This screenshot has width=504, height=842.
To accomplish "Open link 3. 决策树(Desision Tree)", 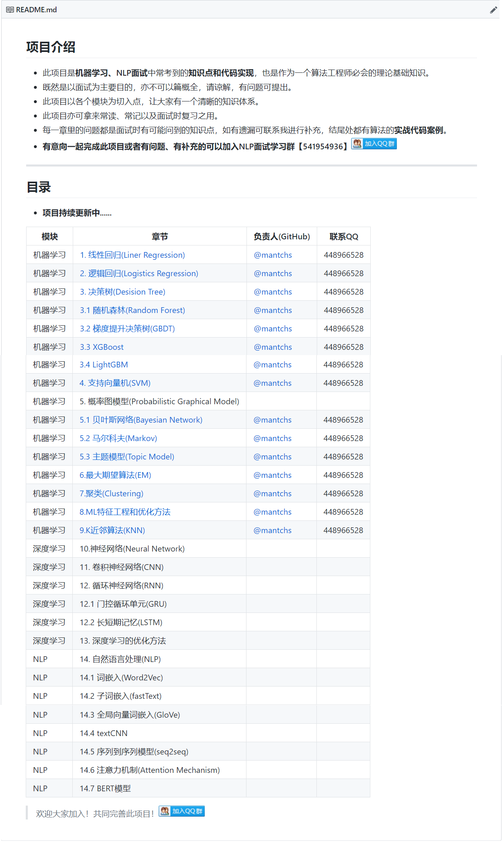I will click(123, 292).
